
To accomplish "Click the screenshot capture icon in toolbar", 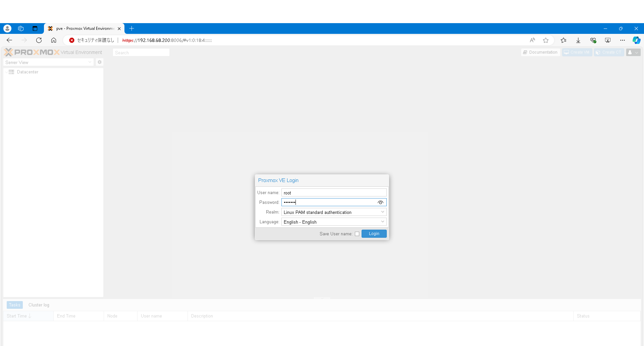I will coord(608,40).
